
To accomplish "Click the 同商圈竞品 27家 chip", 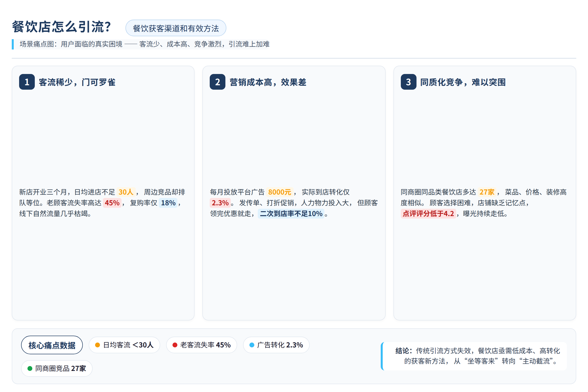I will pos(57,368).
